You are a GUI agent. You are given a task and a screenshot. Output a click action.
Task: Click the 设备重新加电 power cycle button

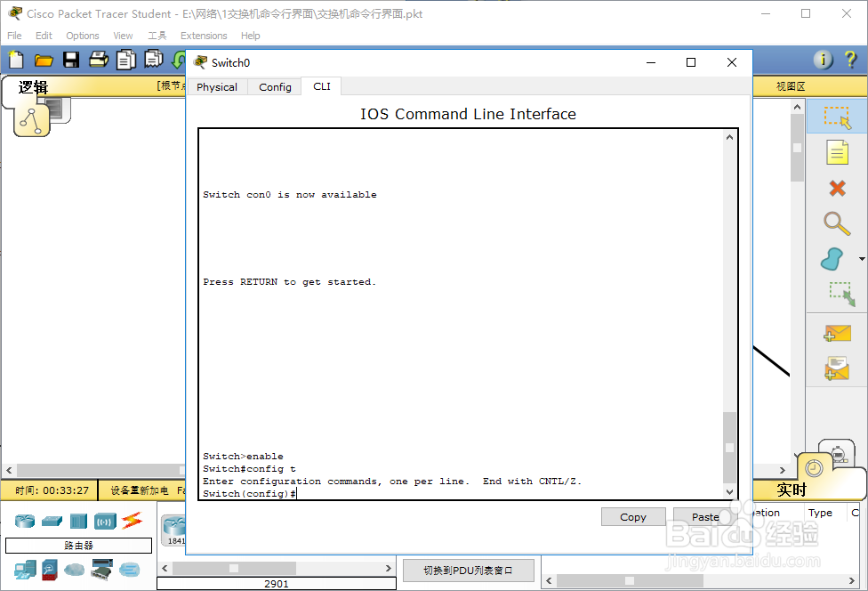click(139, 490)
